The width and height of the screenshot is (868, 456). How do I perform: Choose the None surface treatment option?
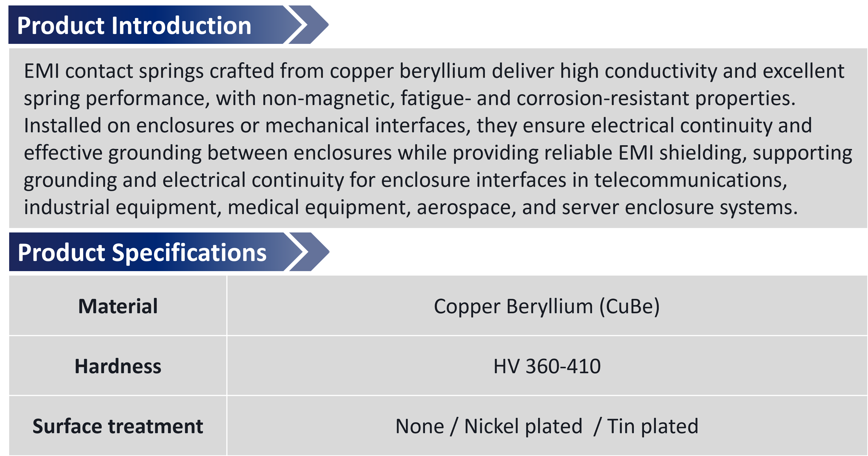tap(420, 426)
